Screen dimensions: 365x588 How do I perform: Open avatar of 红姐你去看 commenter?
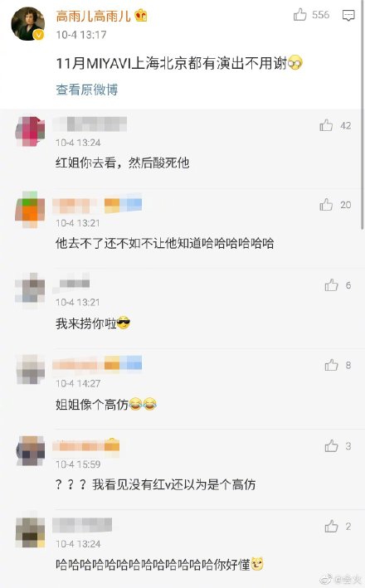30,131
